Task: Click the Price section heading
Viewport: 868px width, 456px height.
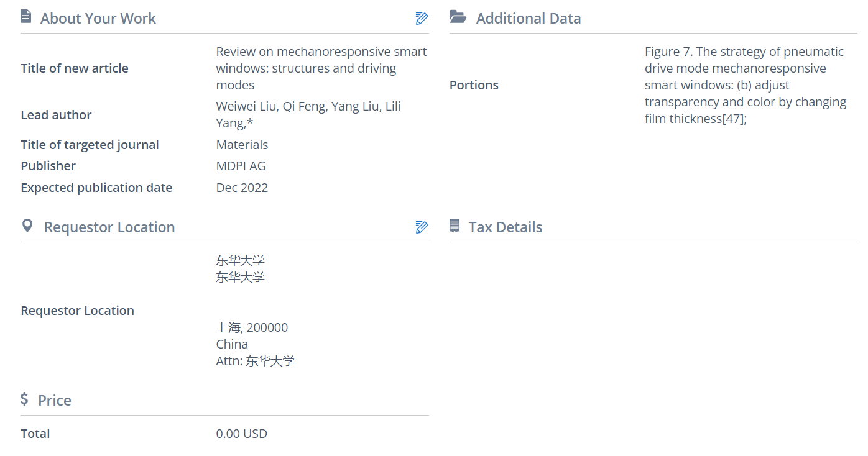Action: click(55, 401)
